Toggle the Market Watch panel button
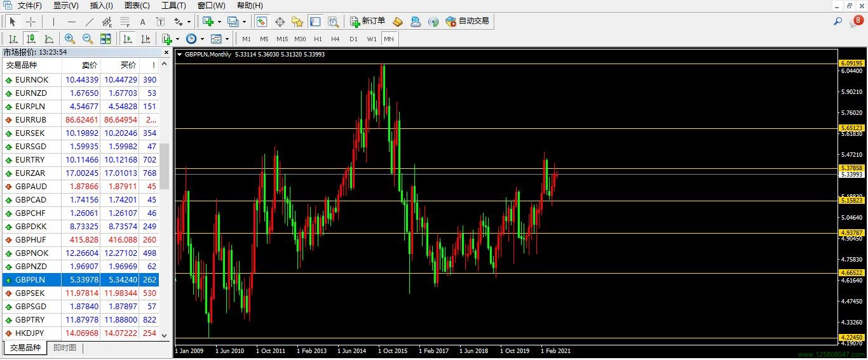The height and width of the screenshot is (360, 868). tap(261, 22)
